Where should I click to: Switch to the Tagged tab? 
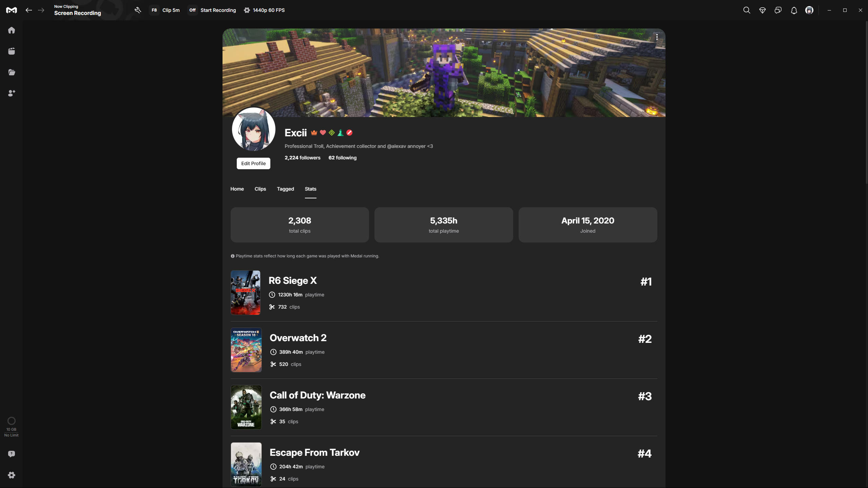point(285,189)
